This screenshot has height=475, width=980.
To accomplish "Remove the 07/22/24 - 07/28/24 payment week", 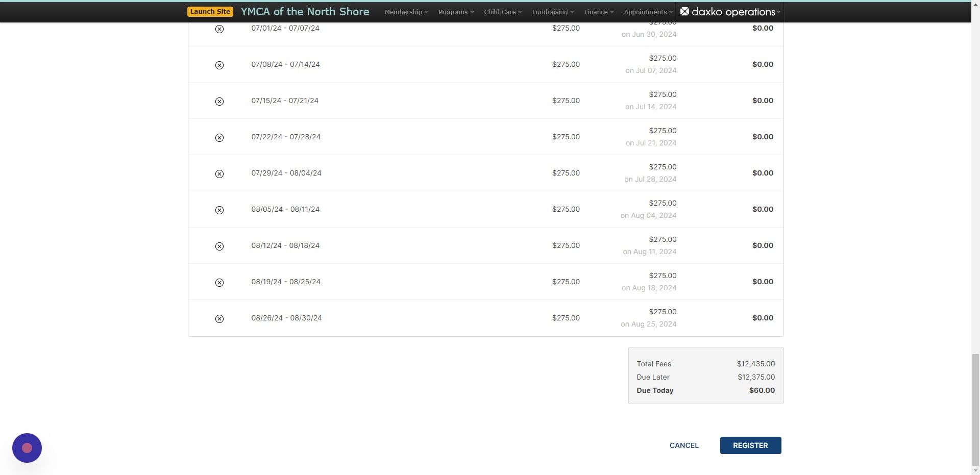I will pyautogui.click(x=219, y=138).
